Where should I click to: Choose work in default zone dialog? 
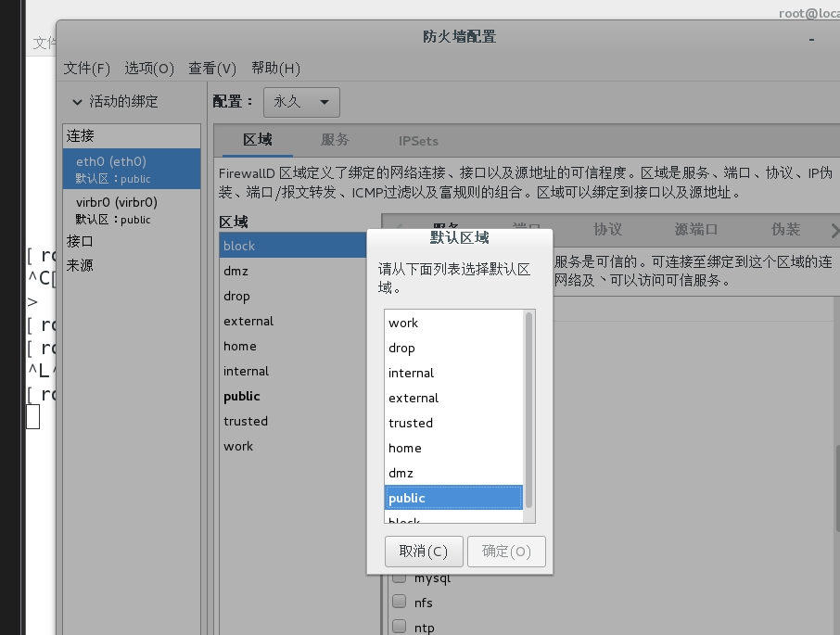(453, 323)
